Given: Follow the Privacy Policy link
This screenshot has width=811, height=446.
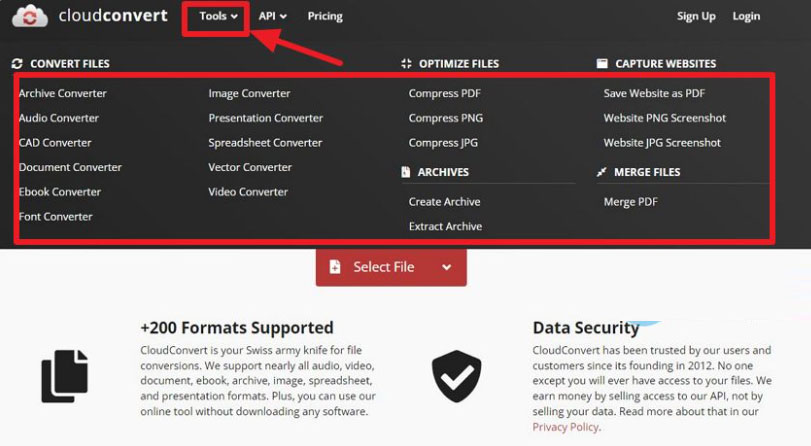Looking at the screenshot, I should click(565, 427).
